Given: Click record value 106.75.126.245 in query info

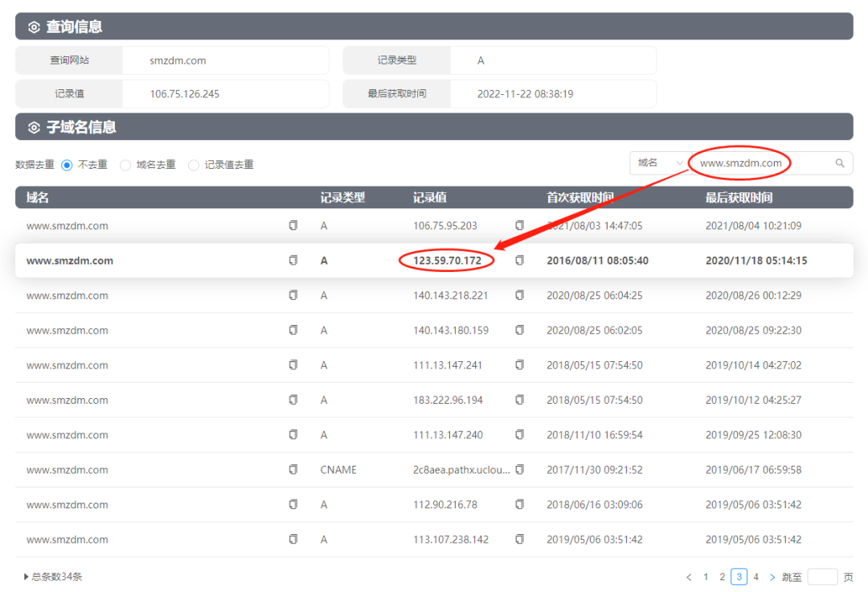Looking at the screenshot, I should point(184,94).
